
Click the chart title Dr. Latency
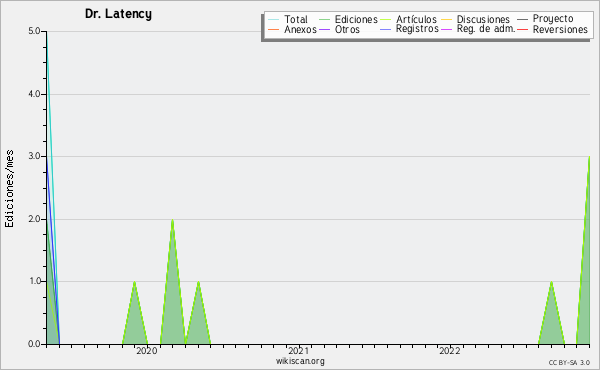[x=118, y=14]
